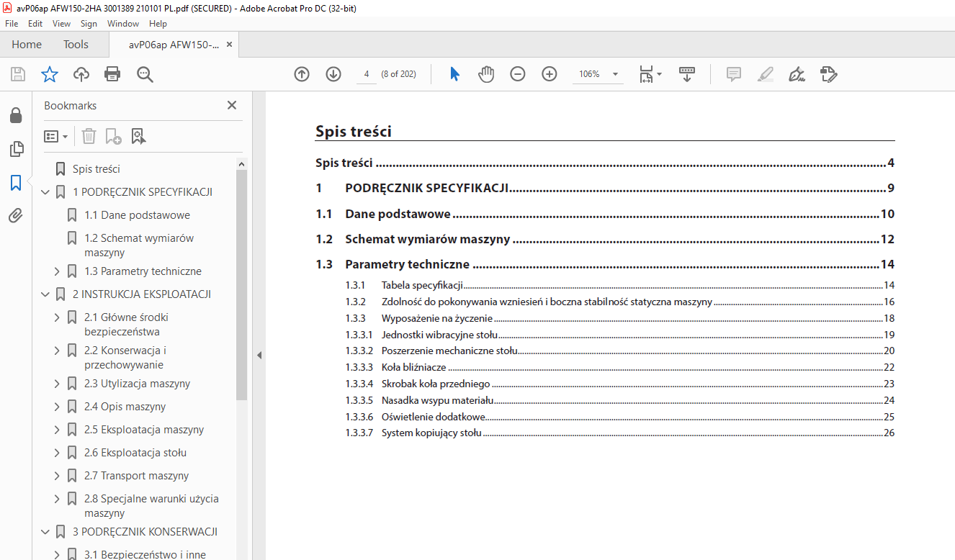Click the page number input field
955x560 pixels.
pos(367,74)
